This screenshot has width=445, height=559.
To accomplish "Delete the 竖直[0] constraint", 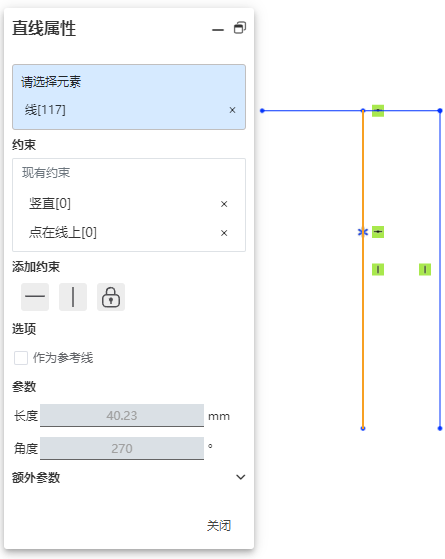I will (224, 204).
